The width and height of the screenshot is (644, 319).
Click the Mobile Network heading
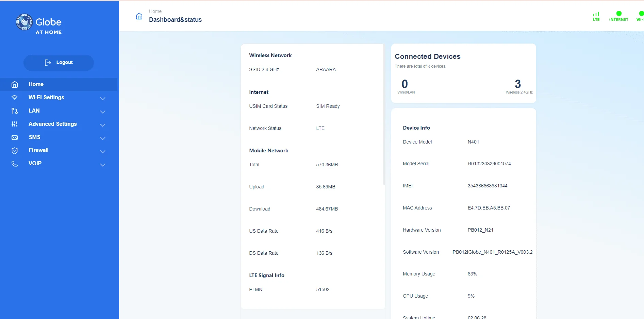coord(268,151)
